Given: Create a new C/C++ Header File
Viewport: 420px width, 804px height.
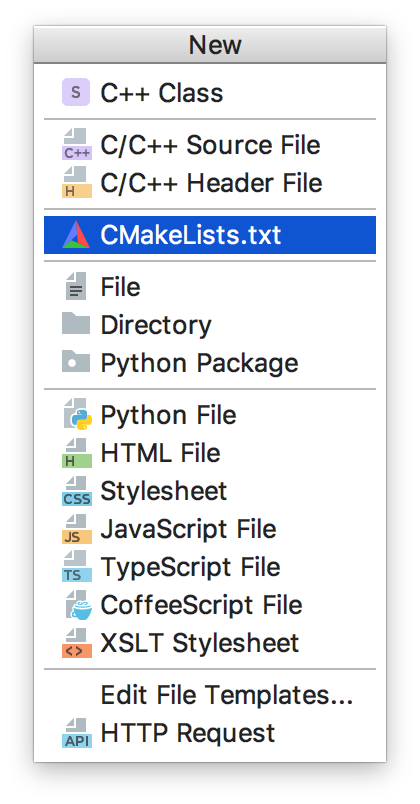Looking at the screenshot, I should 210,183.
